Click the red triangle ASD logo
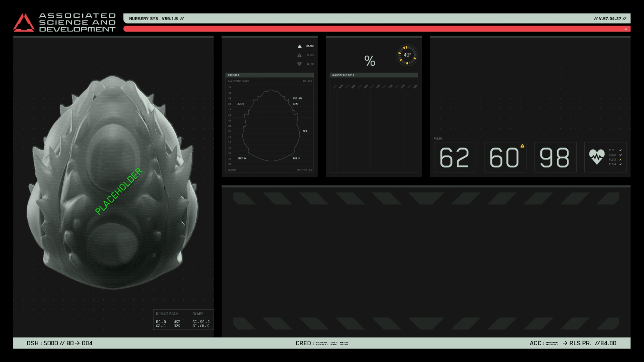 click(24, 23)
